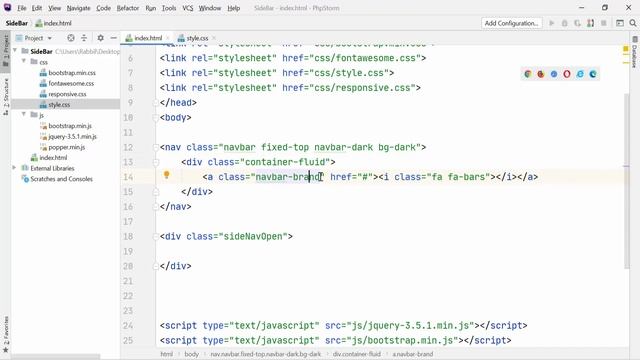Open the VCS menu
The image size is (640, 360).
(x=187, y=8)
